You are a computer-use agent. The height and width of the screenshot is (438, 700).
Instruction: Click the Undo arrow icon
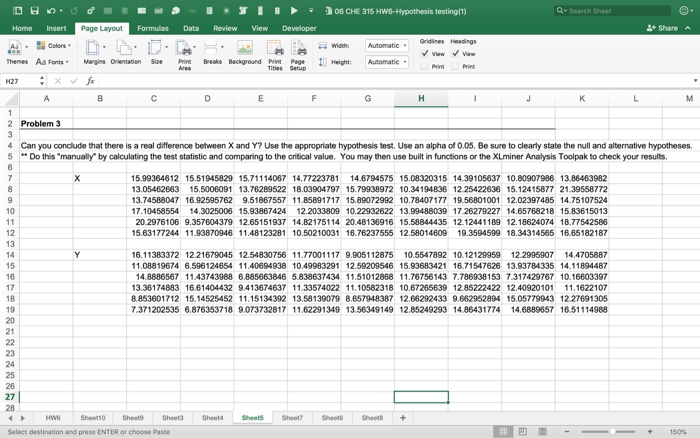coord(51,11)
